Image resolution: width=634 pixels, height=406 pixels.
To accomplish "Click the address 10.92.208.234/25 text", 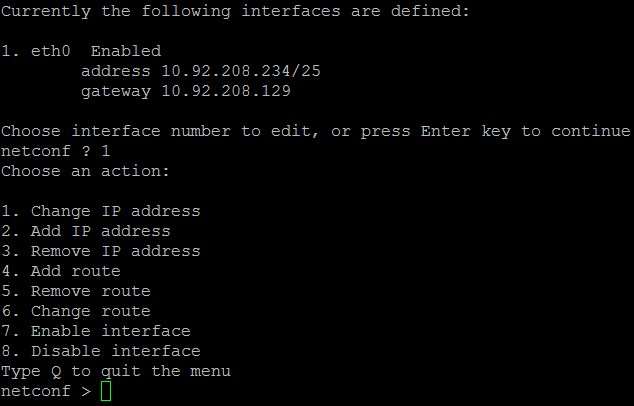I will 200,71.
